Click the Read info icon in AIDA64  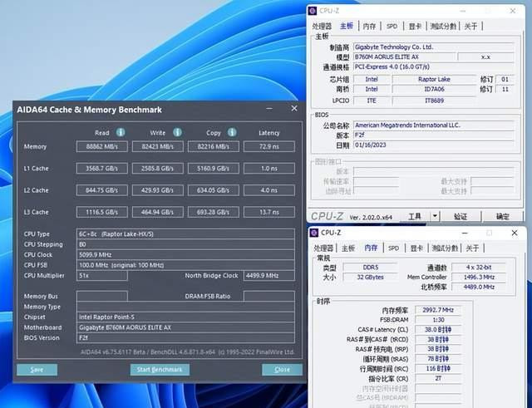[x=121, y=132]
